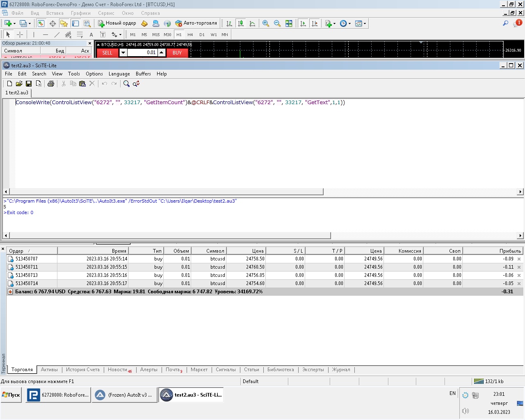This screenshot has width=525, height=420.
Task: Select the Text Label tool
Action: coord(103,34)
